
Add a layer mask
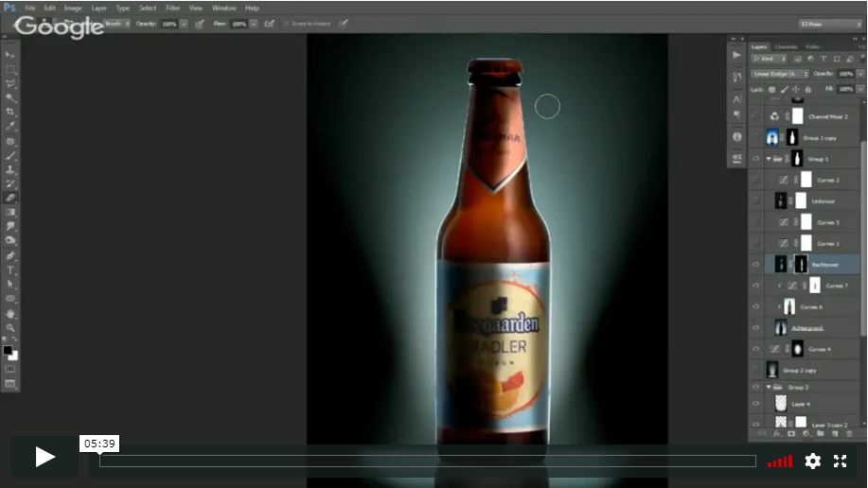791,434
